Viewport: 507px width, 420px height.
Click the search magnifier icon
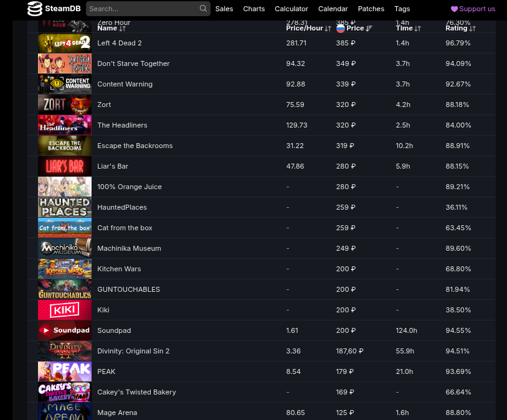click(x=203, y=9)
